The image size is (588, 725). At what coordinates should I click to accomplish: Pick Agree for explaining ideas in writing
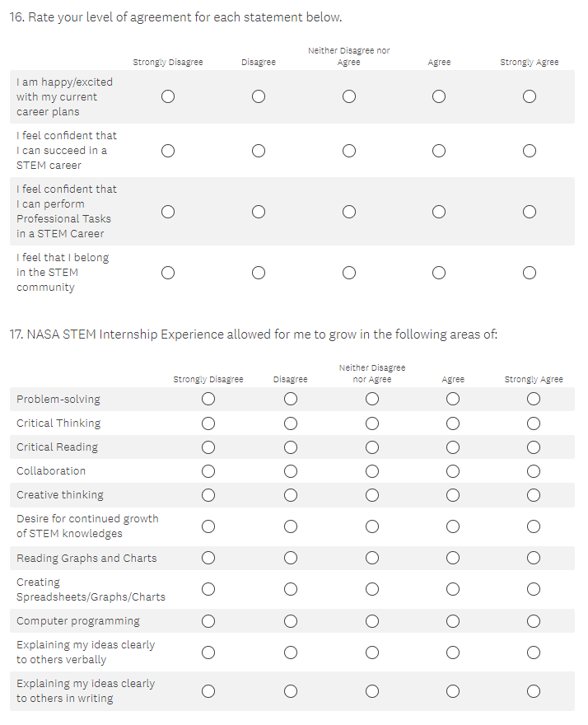point(453,691)
